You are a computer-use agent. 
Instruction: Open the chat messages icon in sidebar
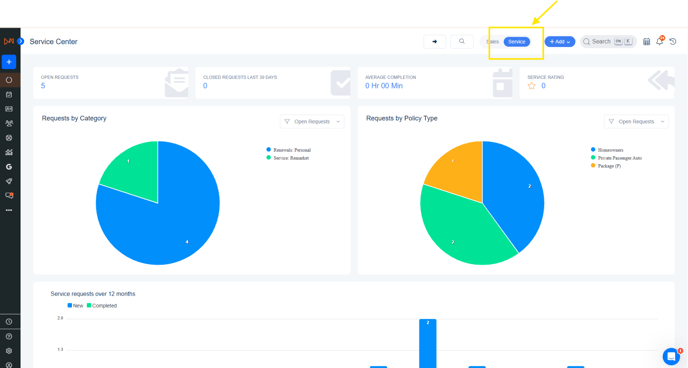(9, 196)
